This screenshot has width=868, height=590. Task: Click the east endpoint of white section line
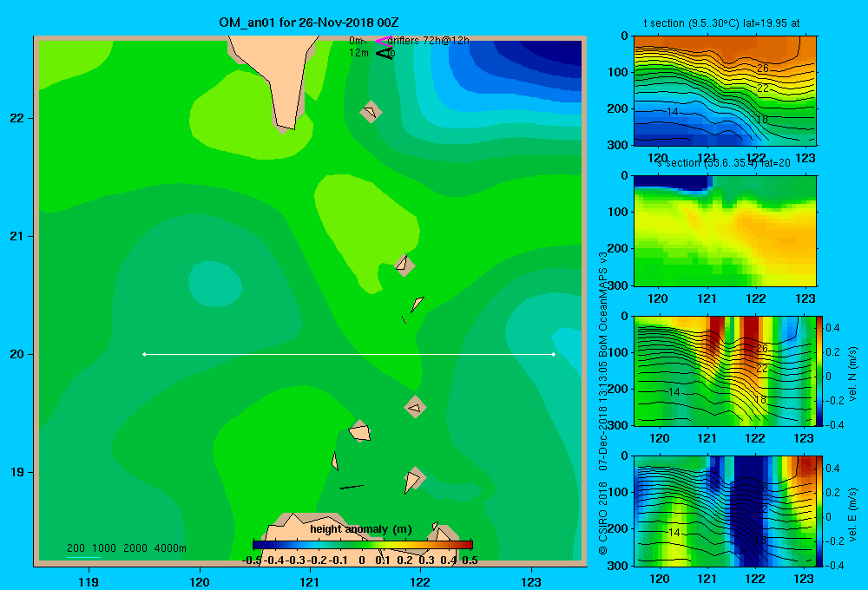click(x=553, y=354)
